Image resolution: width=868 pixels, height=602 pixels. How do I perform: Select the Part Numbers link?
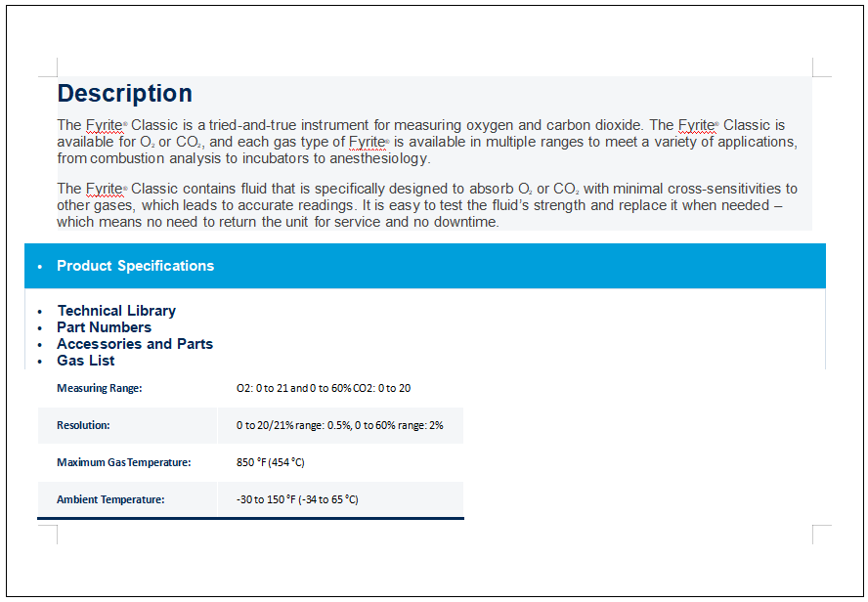(x=104, y=327)
